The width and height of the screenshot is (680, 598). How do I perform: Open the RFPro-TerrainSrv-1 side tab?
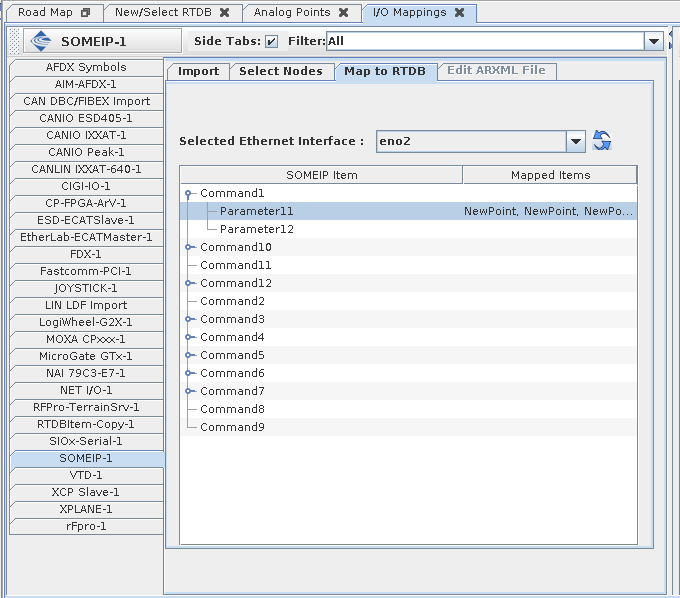point(86,407)
